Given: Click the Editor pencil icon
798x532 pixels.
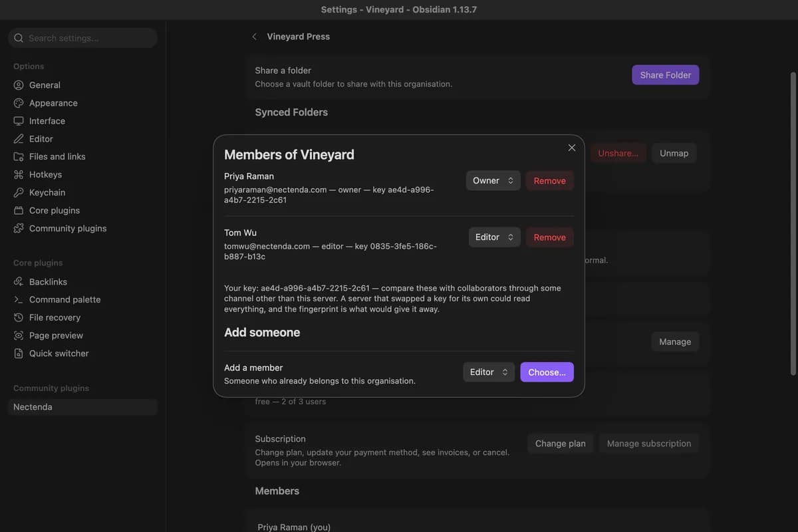Looking at the screenshot, I should pos(19,139).
